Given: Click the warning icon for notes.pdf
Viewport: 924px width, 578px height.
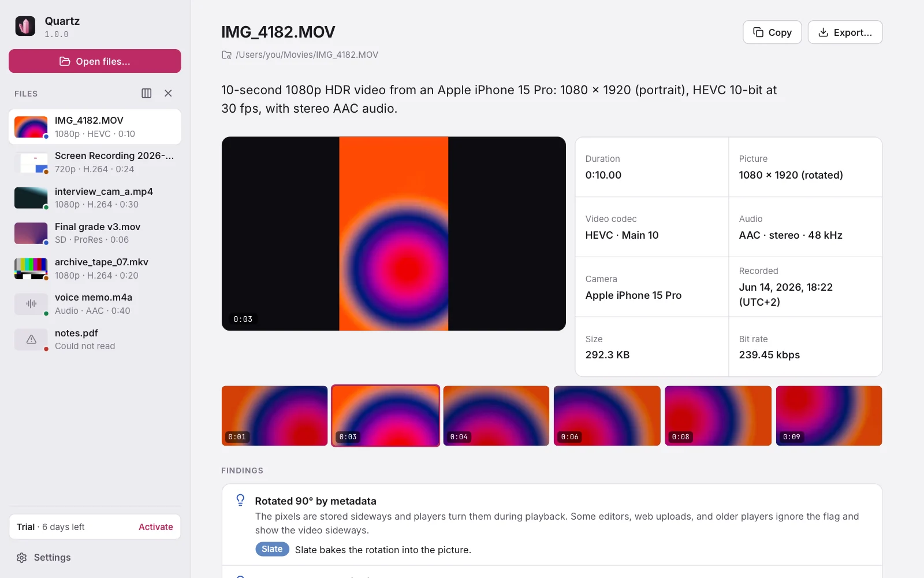Looking at the screenshot, I should pyautogui.click(x=31, y=339).
